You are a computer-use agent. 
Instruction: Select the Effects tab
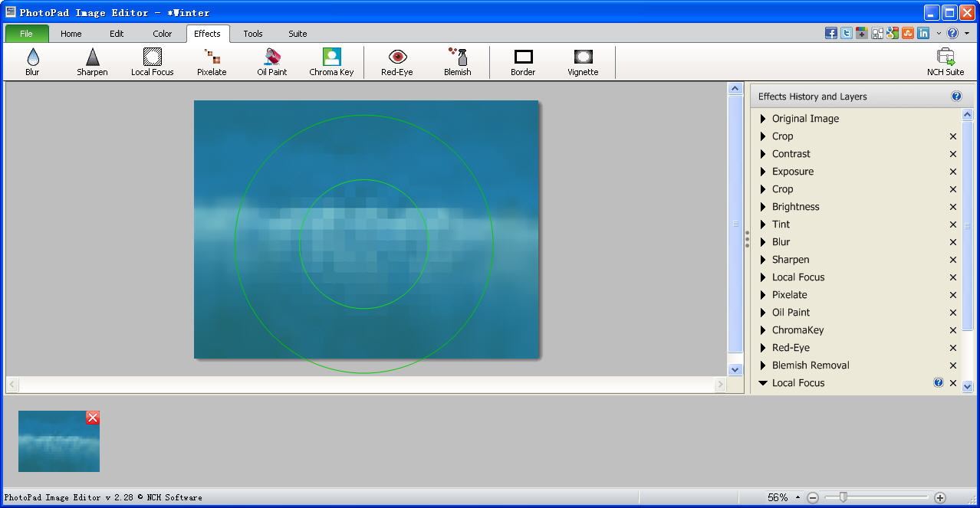[x=207, y=34]
